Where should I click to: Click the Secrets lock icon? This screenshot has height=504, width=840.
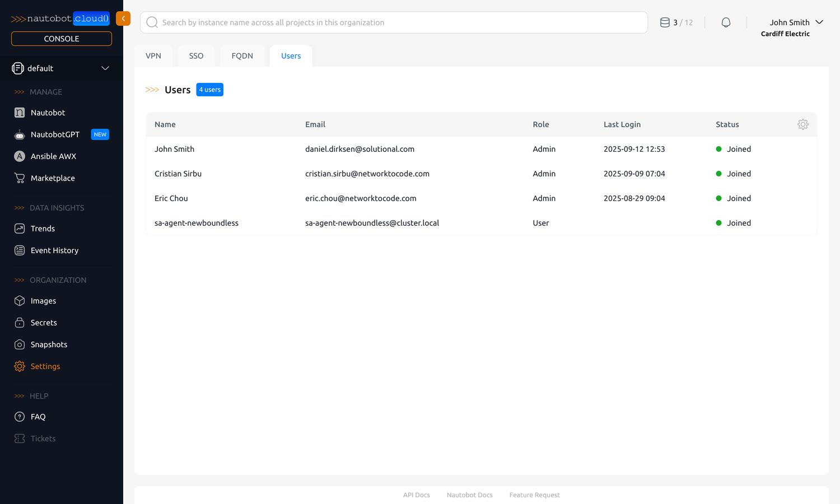coord(20,323)
